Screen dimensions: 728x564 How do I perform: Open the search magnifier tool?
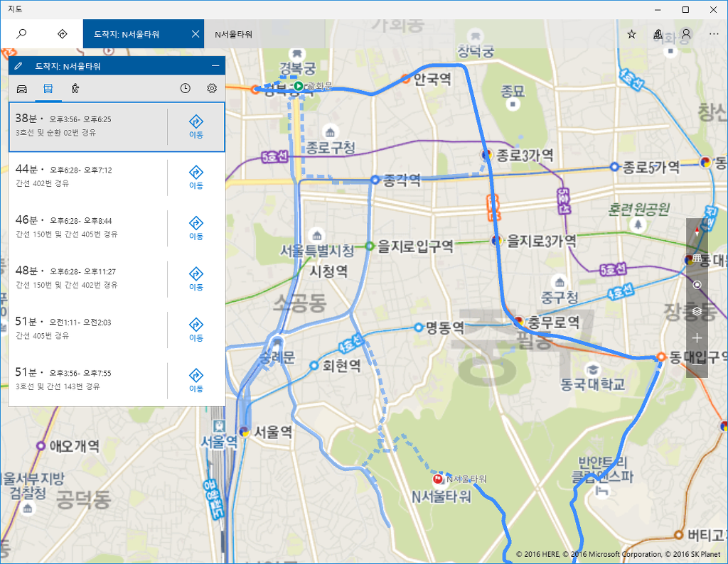(x=21, y=33)
